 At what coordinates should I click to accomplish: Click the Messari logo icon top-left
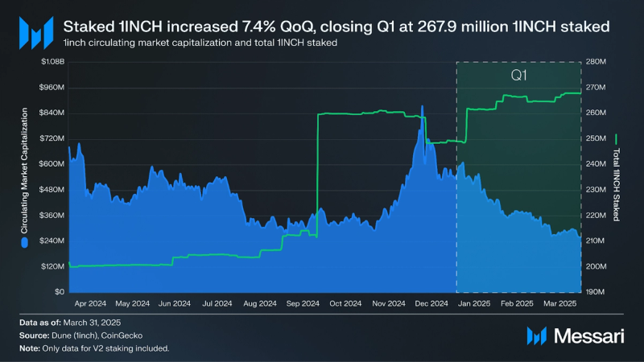(36, 33)
